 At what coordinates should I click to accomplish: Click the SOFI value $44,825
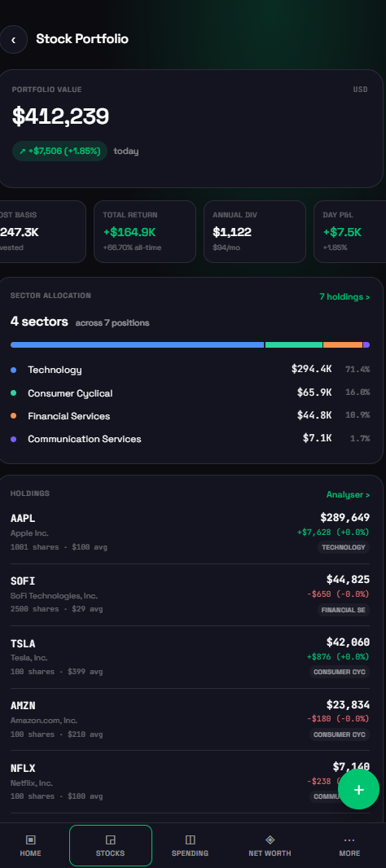click(x=348, y=580)
